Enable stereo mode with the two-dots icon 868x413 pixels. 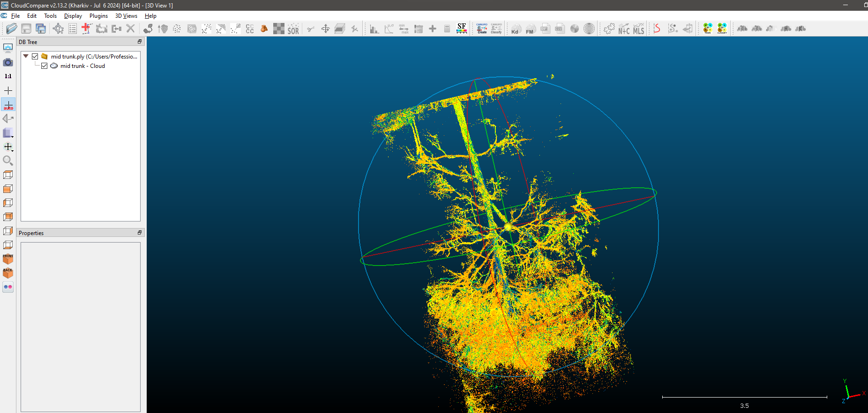pos(8,287)
